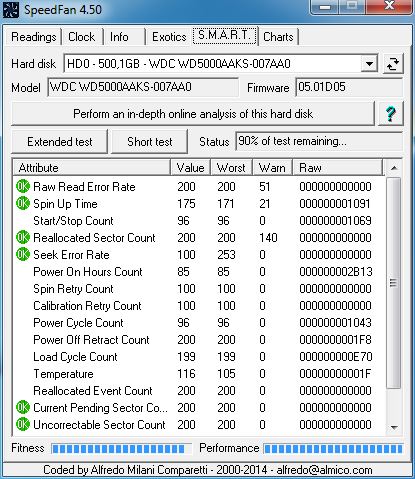Run the Extended test

coord(60,142)
